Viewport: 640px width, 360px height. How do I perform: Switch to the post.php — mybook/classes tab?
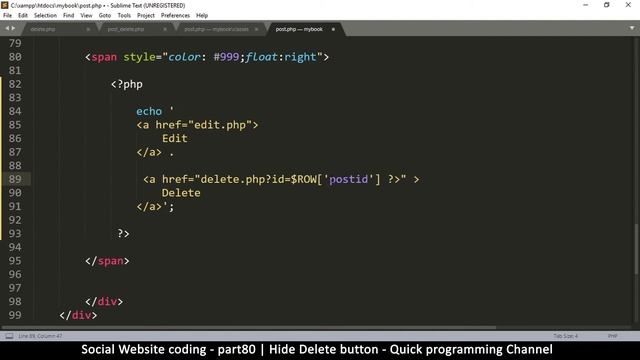(x=216, y=29)
